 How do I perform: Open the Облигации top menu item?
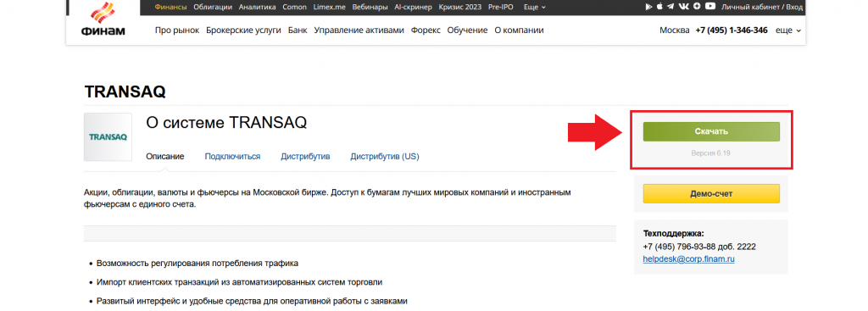click(214, 7)
